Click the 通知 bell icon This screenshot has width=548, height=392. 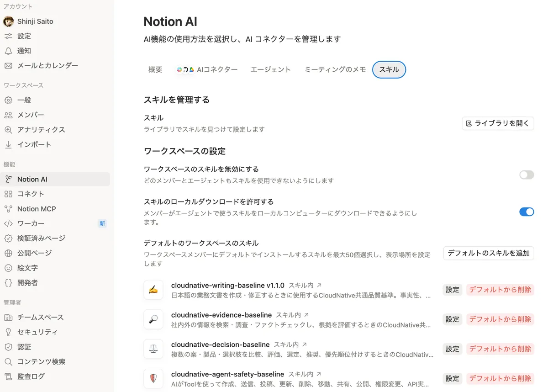click(x=8, y=51)
